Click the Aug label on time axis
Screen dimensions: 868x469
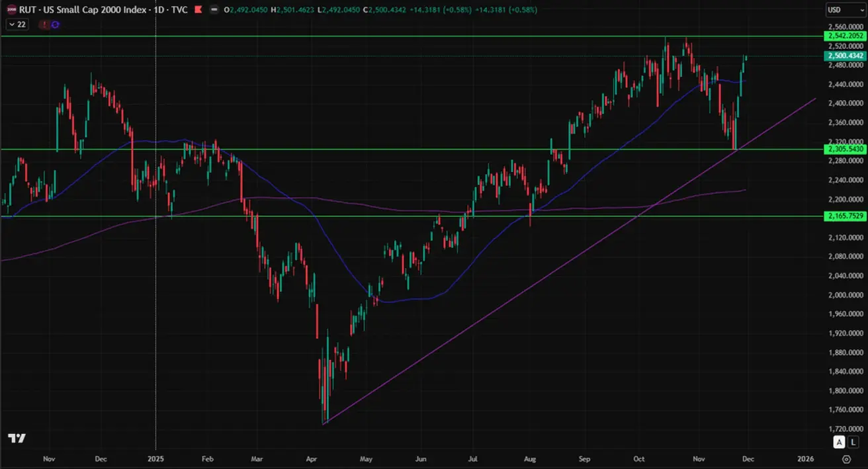[x=529, y=458]
